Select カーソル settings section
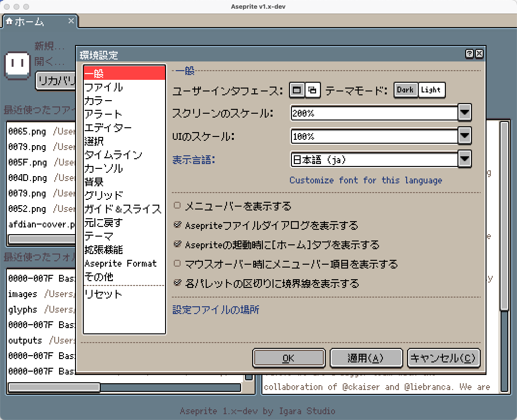 click(124, 168)
